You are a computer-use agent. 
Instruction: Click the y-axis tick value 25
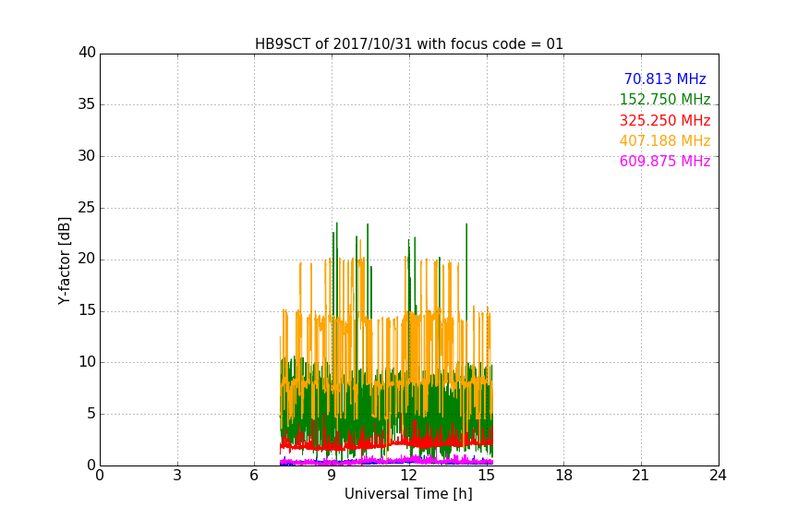pos(87,207)
